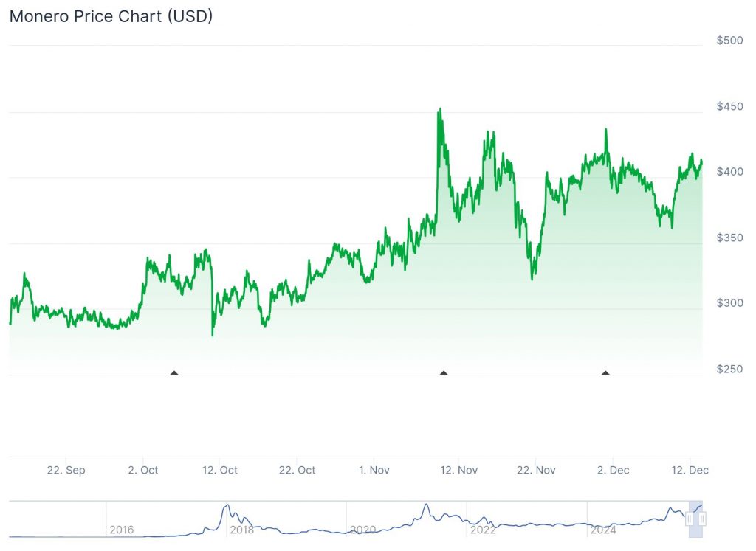756x551 pixels.
Task: Click the event marker near 1 December
Action: coord(605,372)
